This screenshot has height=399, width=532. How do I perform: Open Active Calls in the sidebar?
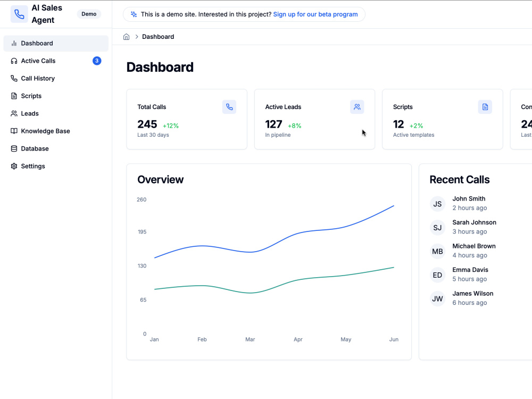point(56,61)
